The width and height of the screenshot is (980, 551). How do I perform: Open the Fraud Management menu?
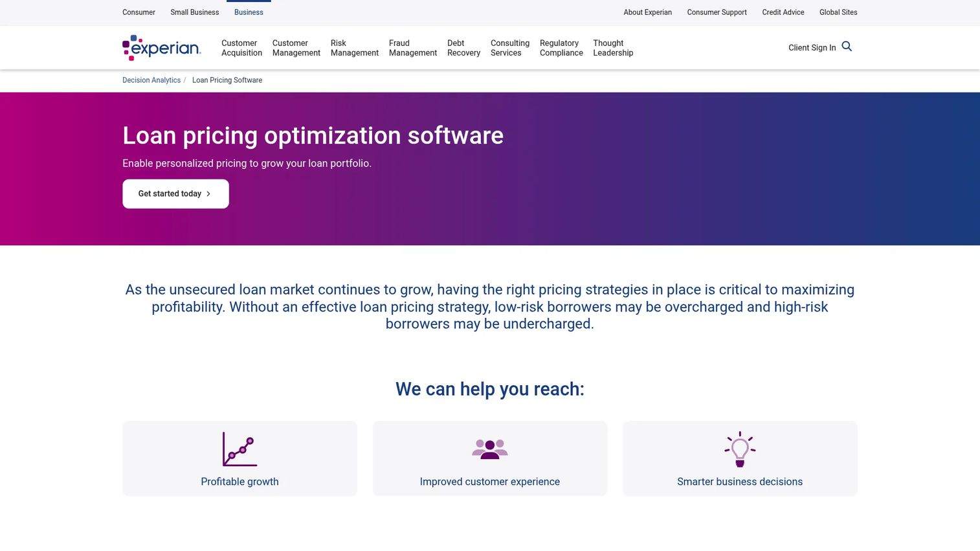tap(413, 48)
